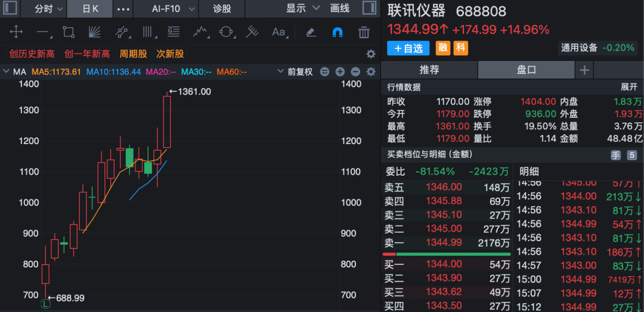This screenshot has width=644, height=312.
Task: Click the 融 margin trading badge
Action: (x=442, y=48)
